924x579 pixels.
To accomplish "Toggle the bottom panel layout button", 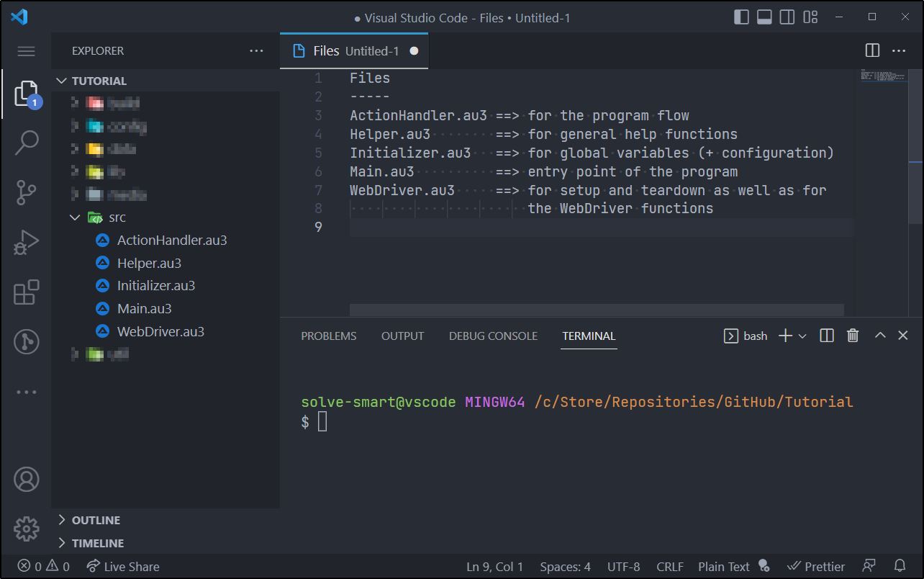I will (764, 17).
